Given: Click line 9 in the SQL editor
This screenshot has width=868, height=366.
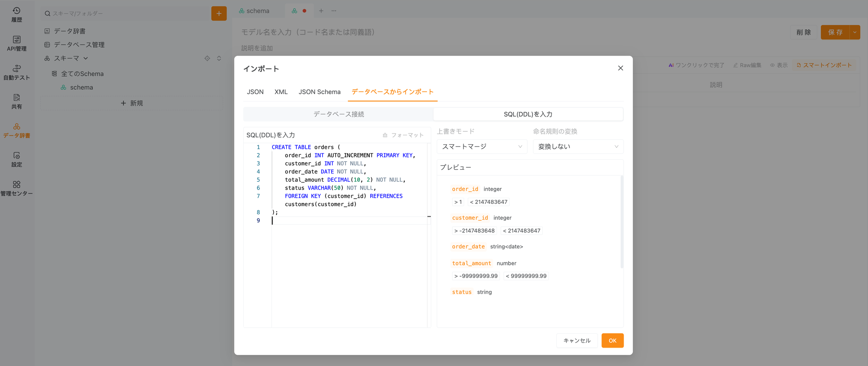Looking at the screenshot, I should 349,221.
